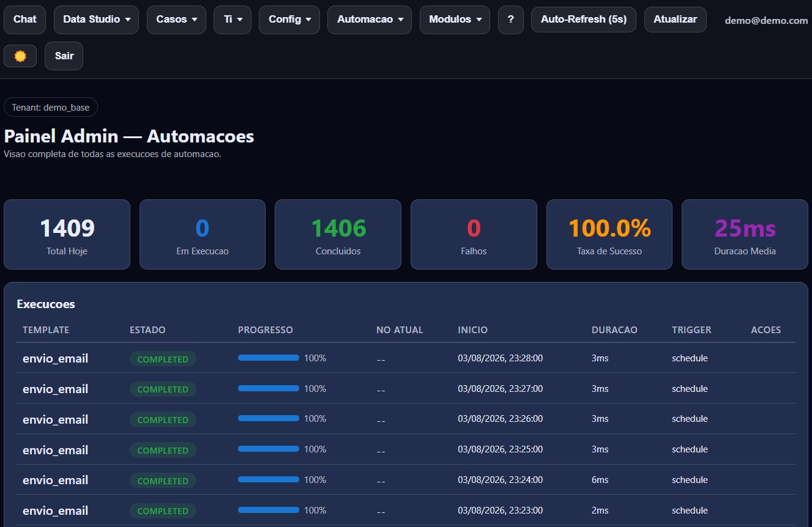The height and width of the screenshot is (527, 812).
Task: Click the ESTADO column header
Action: tap(147, 330)
